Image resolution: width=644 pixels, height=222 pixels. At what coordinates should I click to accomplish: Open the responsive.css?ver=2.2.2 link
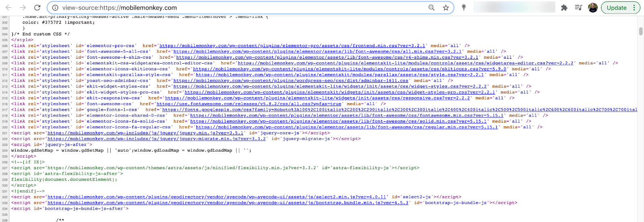[x=317, y=98]
